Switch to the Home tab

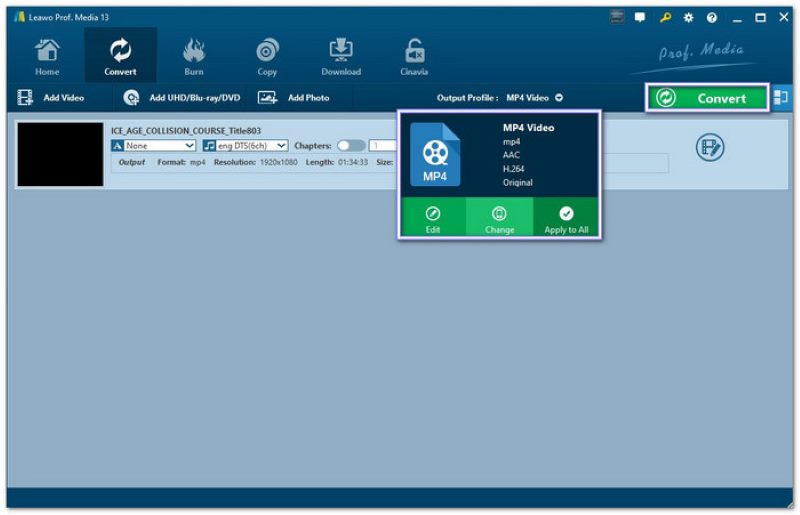click(x=47, y=56)
